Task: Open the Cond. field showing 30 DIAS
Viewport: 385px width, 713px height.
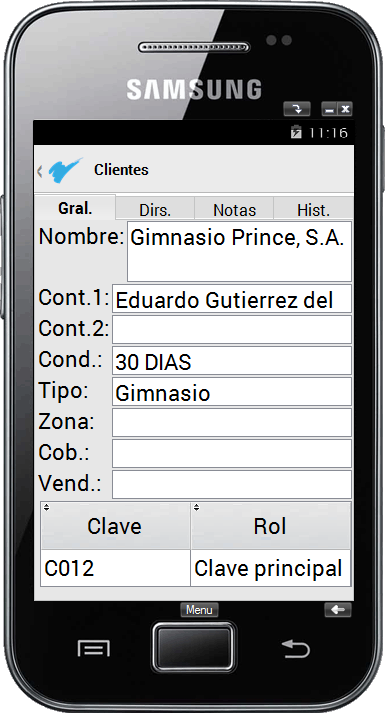Action: pos(232,361)
